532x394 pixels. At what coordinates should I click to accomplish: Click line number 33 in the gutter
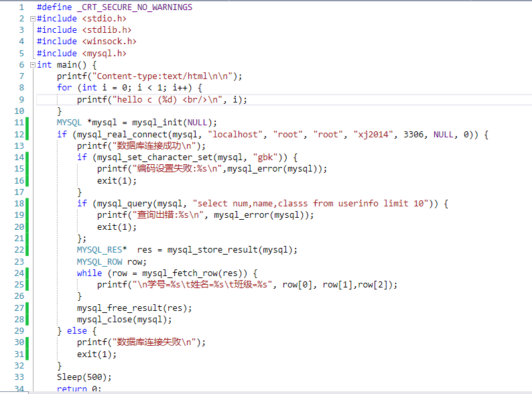(19, 377)
